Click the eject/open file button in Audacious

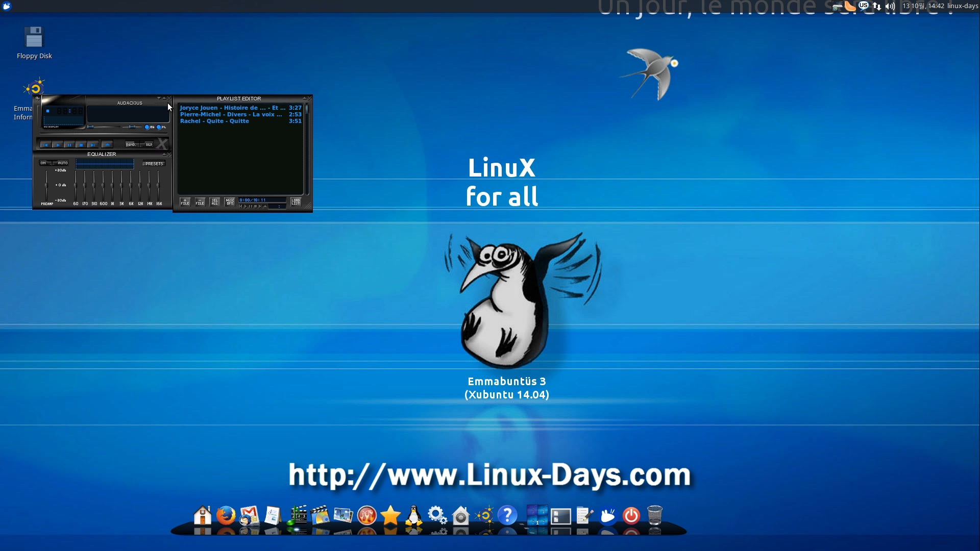[x=107, y=145]
